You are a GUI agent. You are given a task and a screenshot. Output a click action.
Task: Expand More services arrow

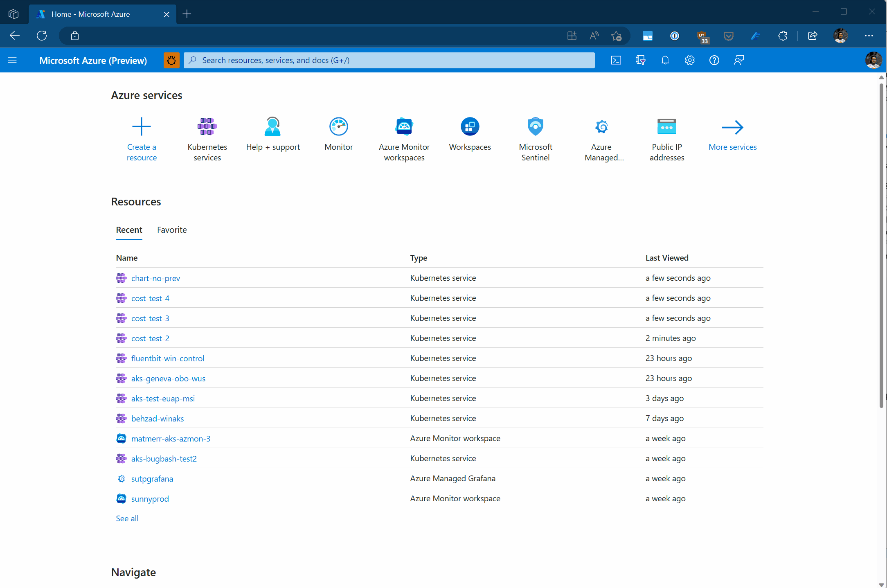[732, 127]
